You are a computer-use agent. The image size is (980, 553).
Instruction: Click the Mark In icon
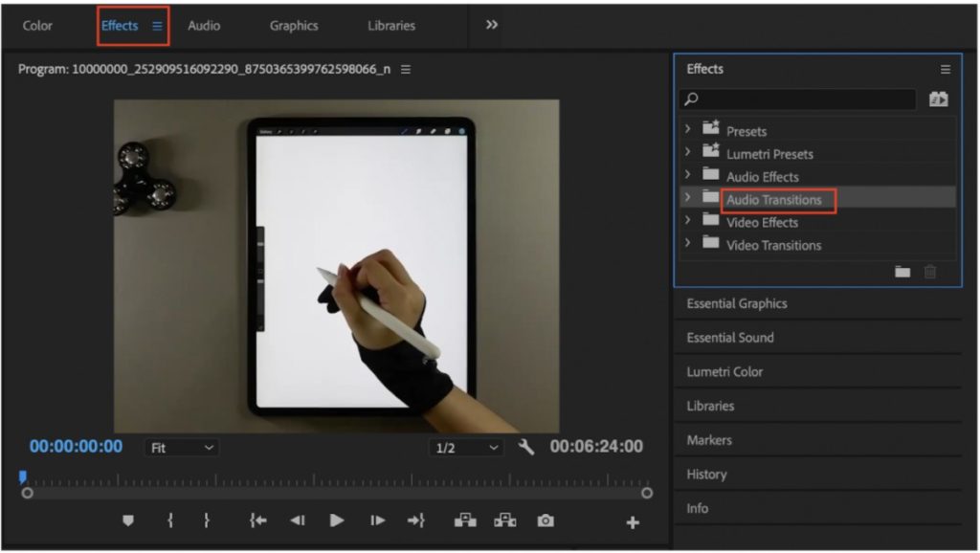[x=169, y=520]
